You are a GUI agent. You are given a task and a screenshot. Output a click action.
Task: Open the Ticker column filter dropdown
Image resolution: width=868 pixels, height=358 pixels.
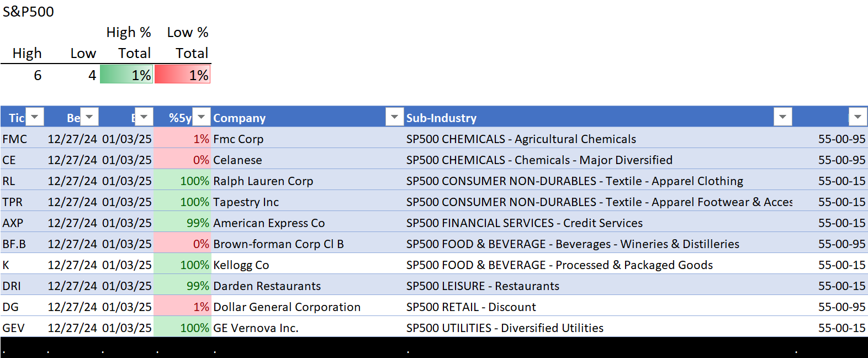35,117
